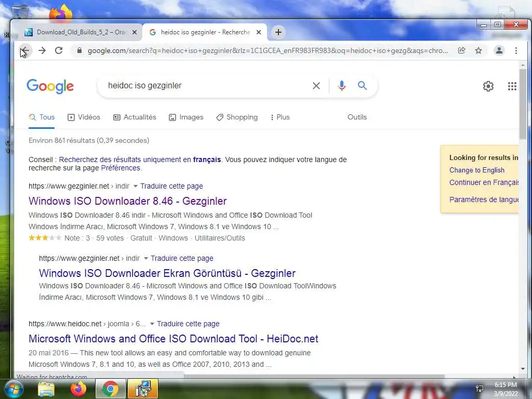Click the Firefox desktop icon behind Chrome
The width and height of the screenshot is (532, 399).
tap(61, 12)
